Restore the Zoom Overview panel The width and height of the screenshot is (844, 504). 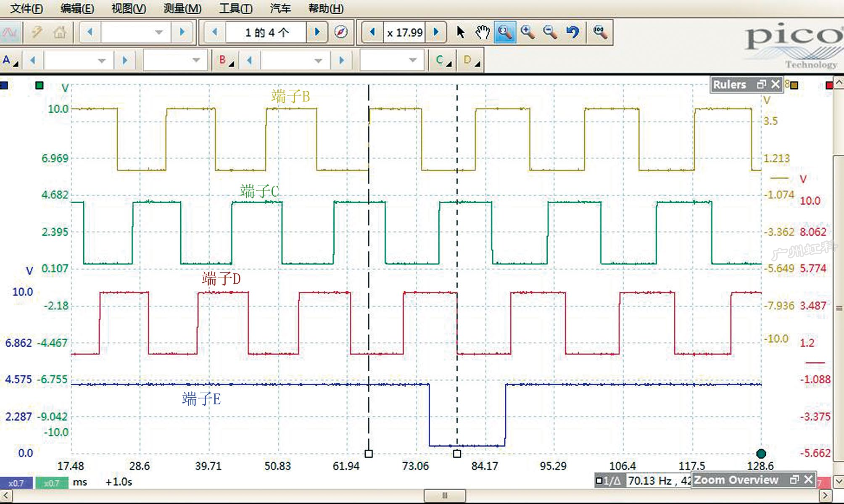click(794, 480)
